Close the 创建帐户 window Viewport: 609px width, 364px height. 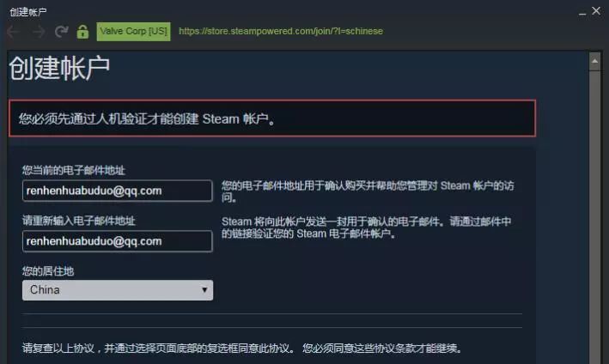pyautogui.click(x=596, y=10)
